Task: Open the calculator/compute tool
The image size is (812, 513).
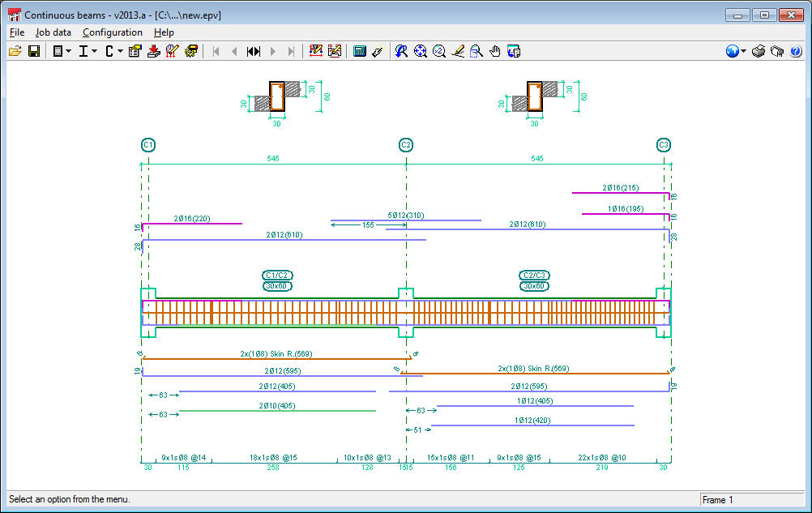Action: (x=360, y=50)
